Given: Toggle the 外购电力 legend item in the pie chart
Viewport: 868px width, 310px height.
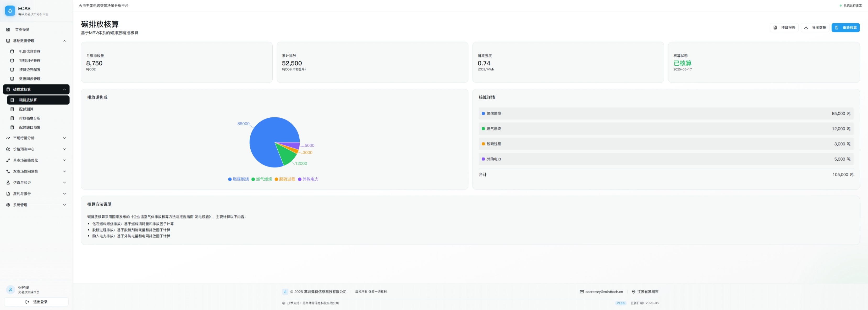Looking at the screenshot, I should (x=308, y=179).
